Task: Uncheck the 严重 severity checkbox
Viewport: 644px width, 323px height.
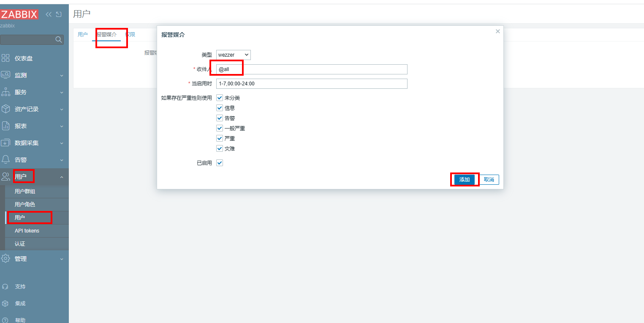Action: [220, 138]
